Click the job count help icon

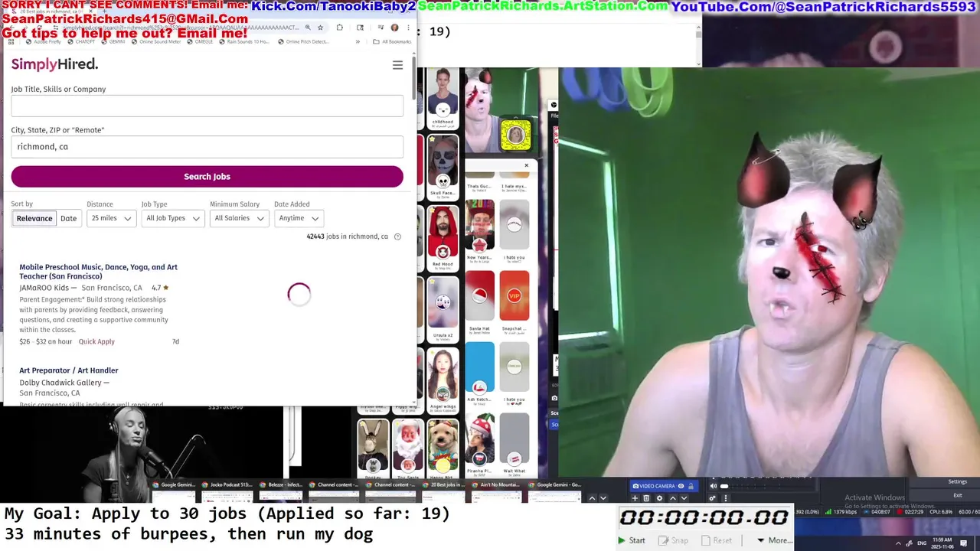397,236
